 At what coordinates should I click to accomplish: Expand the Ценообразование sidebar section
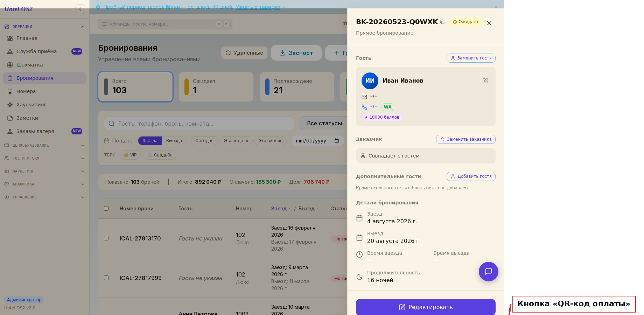pyautogui.click(x=44, y=145)
